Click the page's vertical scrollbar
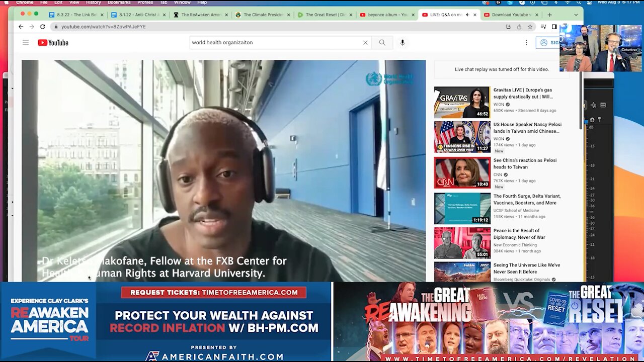The height and width of the screenshot is (362, 644). 582,101
